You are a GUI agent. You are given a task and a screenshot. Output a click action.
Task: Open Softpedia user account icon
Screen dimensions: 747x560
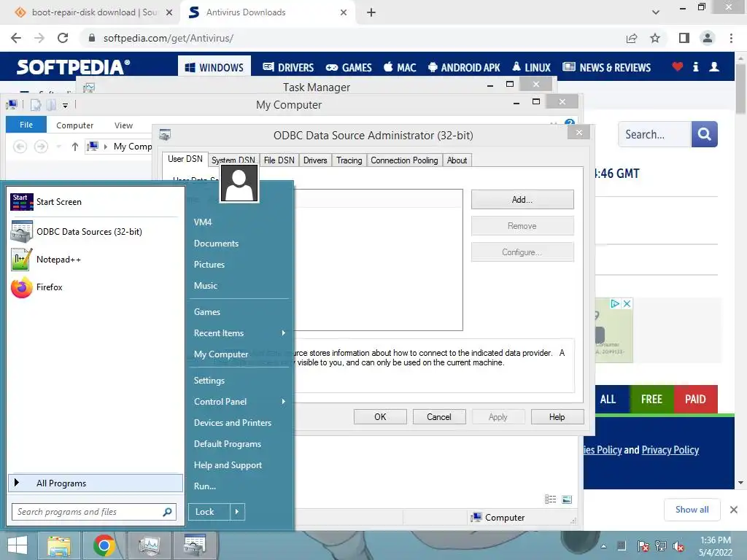713,66
